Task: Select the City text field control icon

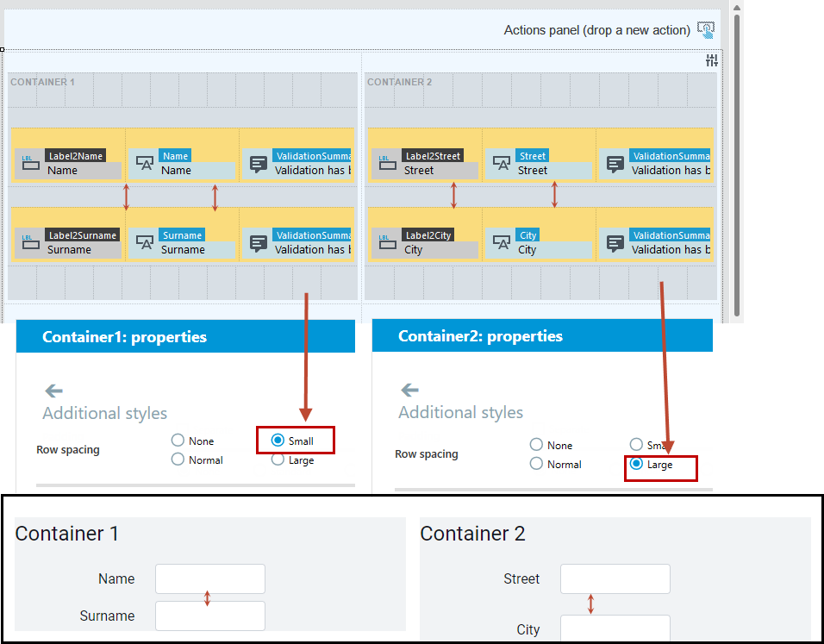Action: point(502,243)
